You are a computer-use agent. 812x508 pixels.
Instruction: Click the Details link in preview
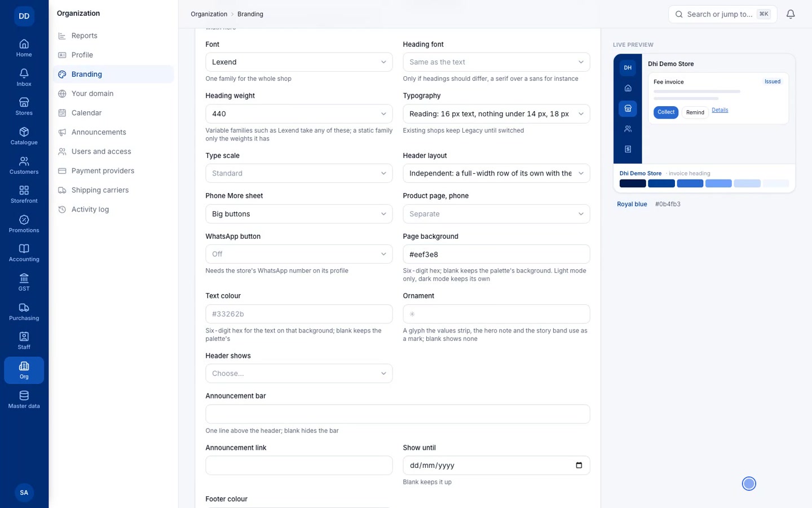(x=720, y=110)
